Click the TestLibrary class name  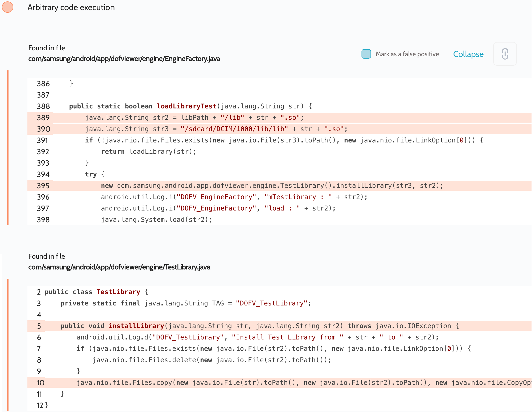[118, 292]
